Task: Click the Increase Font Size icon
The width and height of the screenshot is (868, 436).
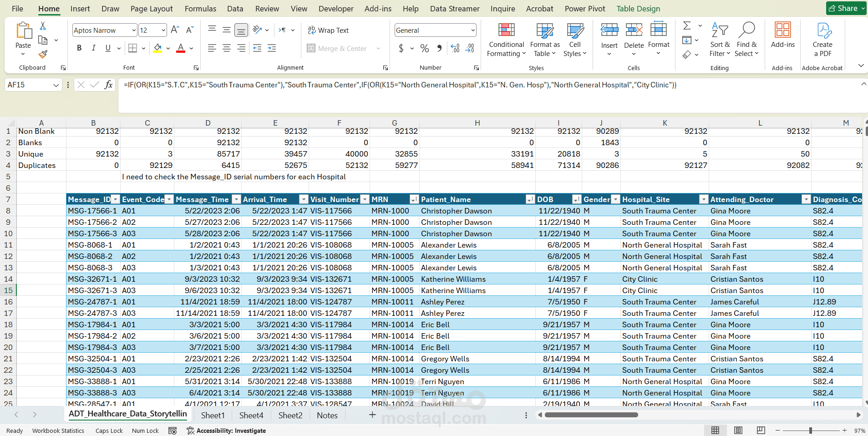Action: point(175,30)
